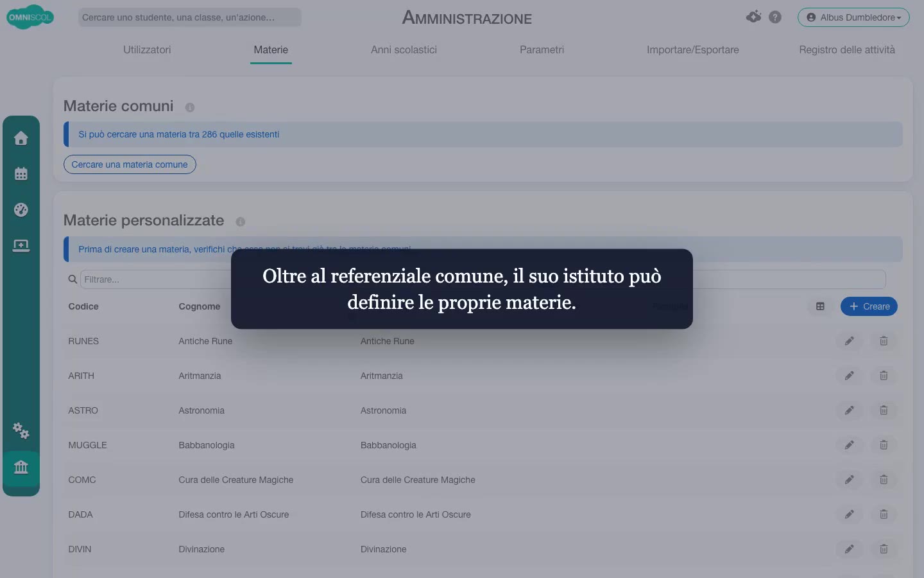Delete the MUGGLE subject row
Screen dimensions: 924x578
[884, 445]
